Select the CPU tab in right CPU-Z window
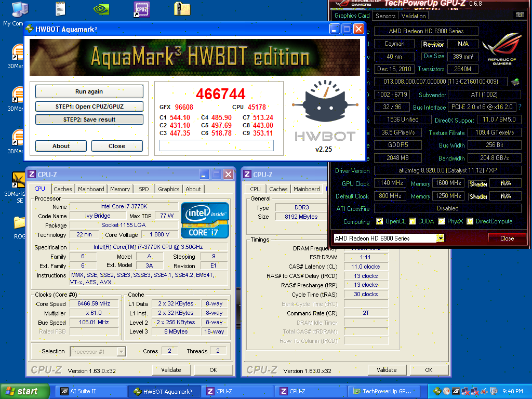The width and height of the screenshot is (532, 399). tap(255, 189)
